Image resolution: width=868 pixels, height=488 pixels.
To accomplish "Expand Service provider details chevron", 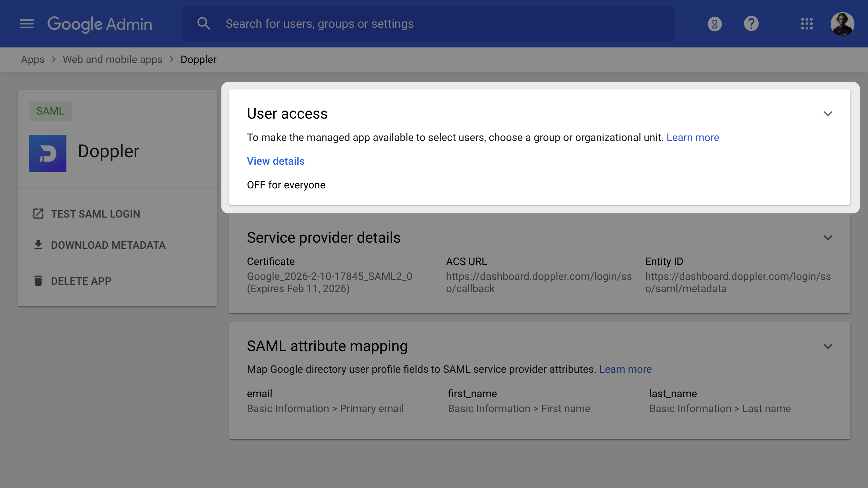I will coord(828,238).
